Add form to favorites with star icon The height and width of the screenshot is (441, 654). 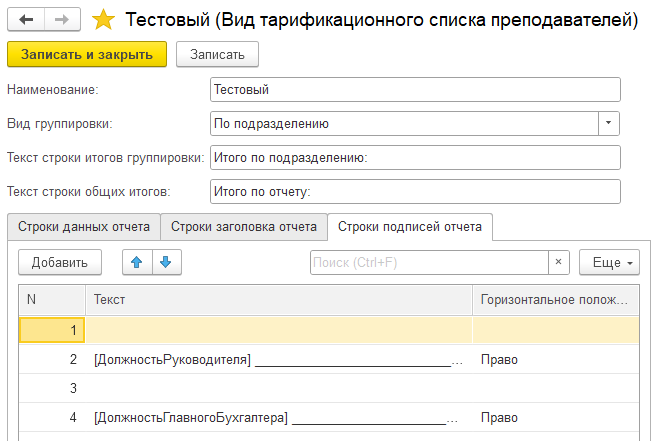[x=102, y=19]
